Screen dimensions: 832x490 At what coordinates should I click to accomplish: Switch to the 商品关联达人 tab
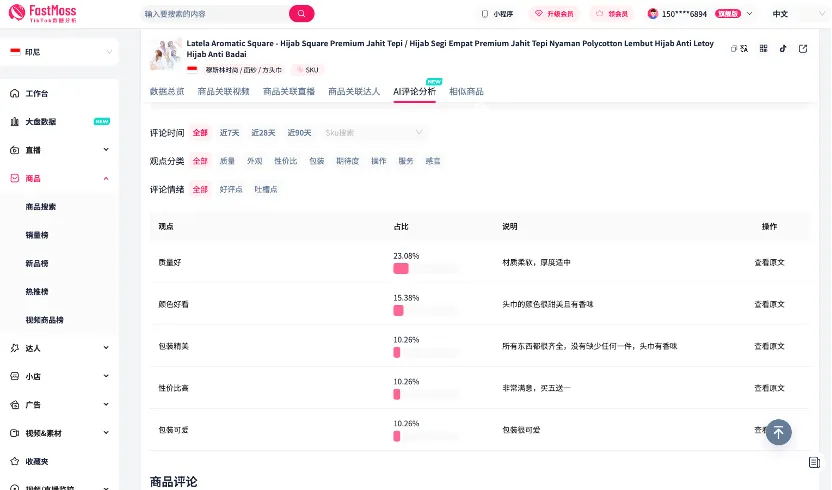(x=354, y=91)
